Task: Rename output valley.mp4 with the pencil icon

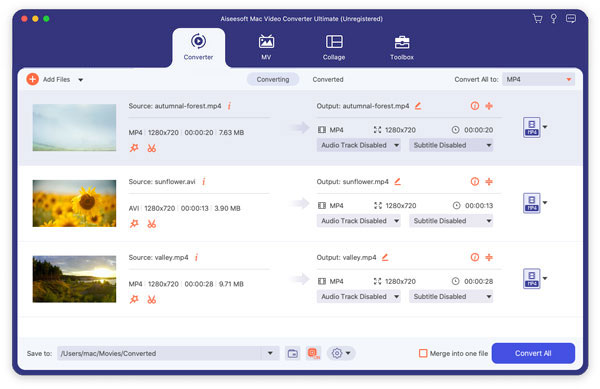Action: pos(385,257)
